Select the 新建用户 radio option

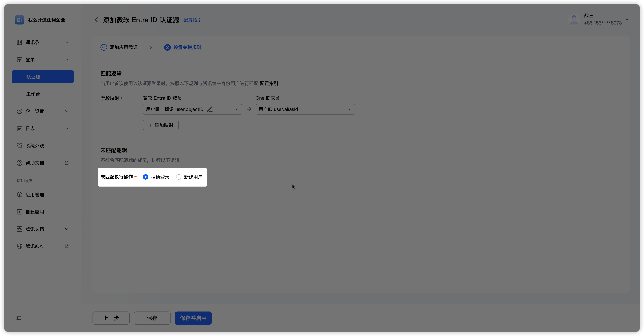179,177
